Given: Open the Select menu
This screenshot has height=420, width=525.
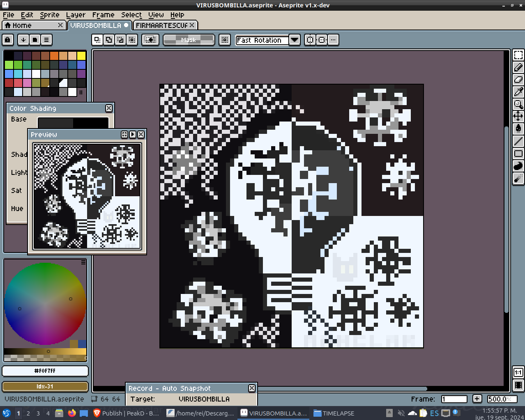Looking at the screenshot, I should tap(131, 15).
